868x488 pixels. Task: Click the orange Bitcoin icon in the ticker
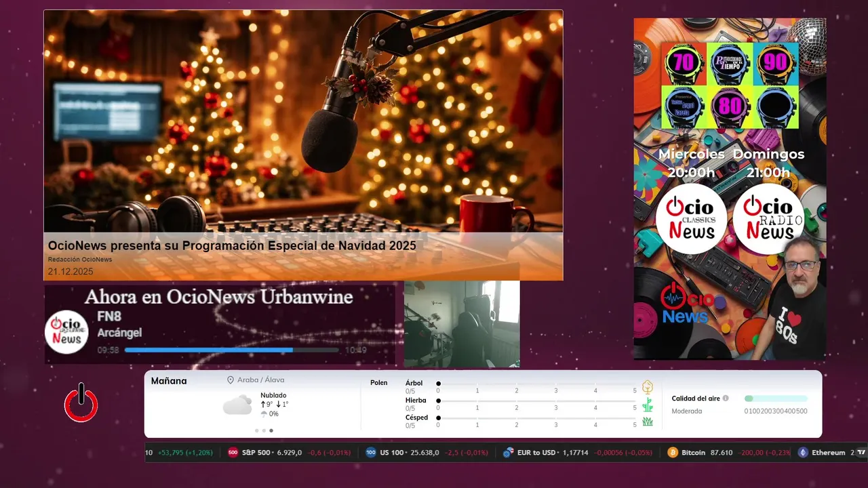[673, 453]
